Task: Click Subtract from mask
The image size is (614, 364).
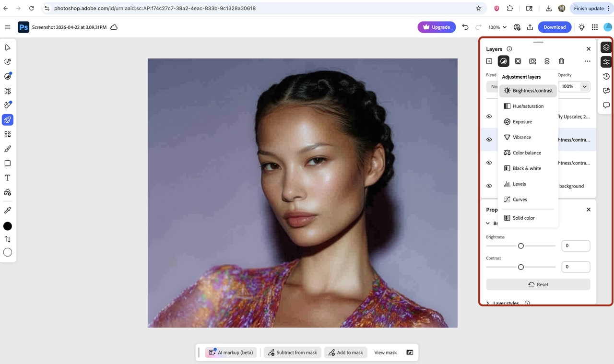Action: [x=293, y=352]
